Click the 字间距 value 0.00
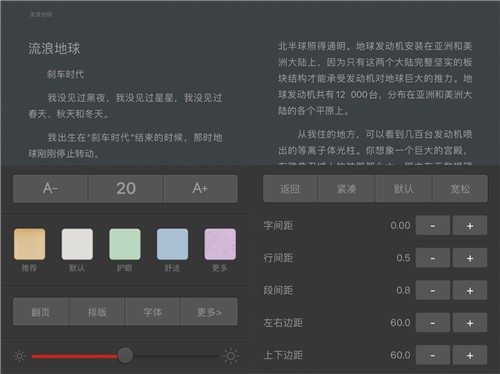The image size is (500, 374). point(400,226)
